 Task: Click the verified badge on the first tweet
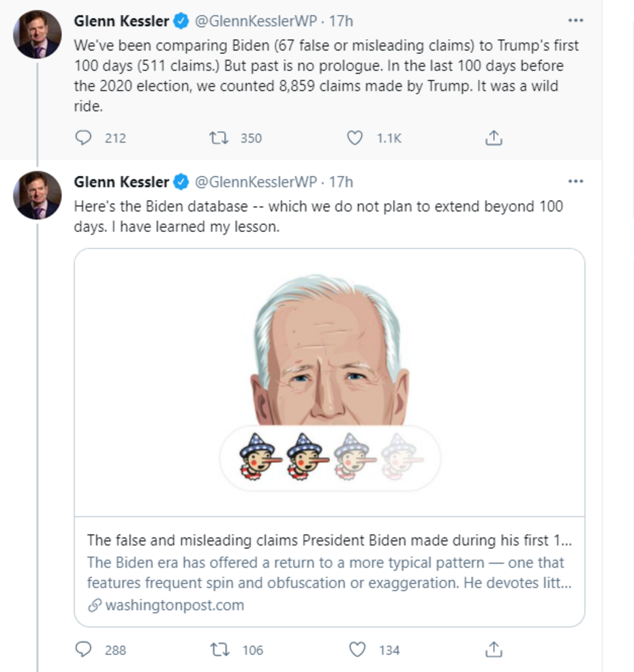pos(181,21)
